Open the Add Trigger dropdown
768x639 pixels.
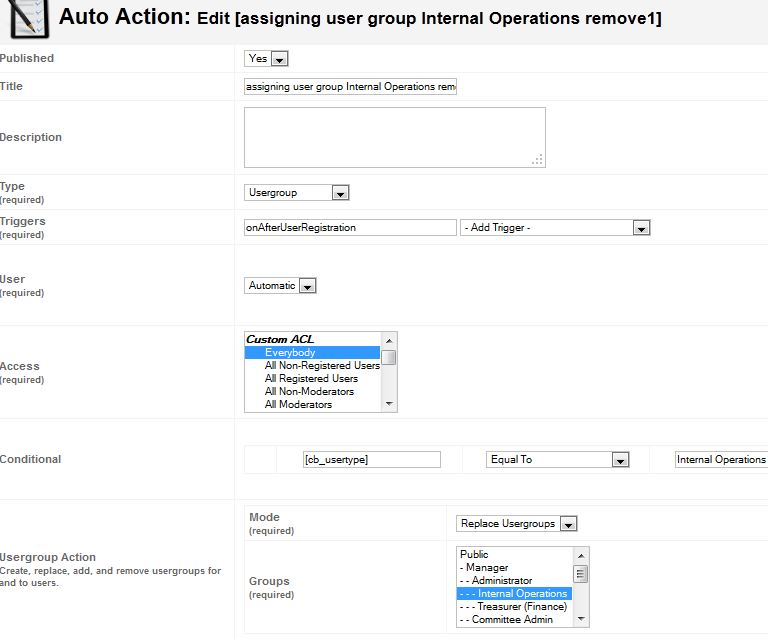[555, 228]
